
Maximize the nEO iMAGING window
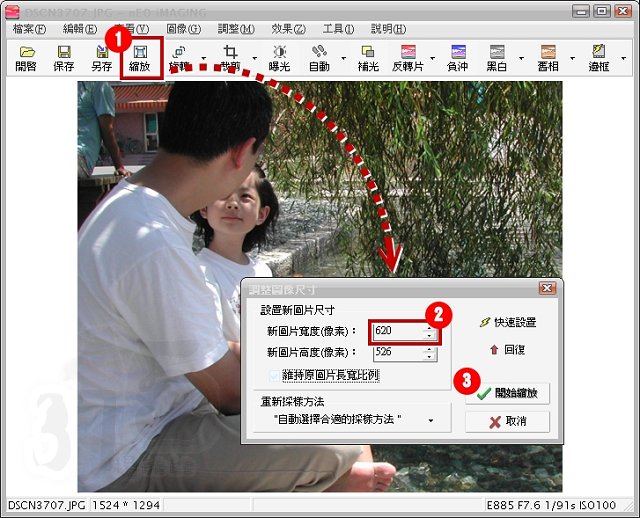(x=602, y=11)
